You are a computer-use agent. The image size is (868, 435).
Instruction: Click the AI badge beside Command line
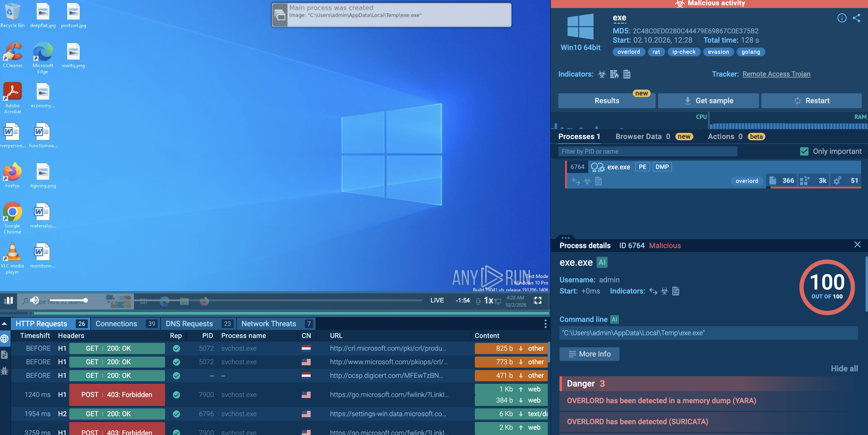tap(615, 319)
